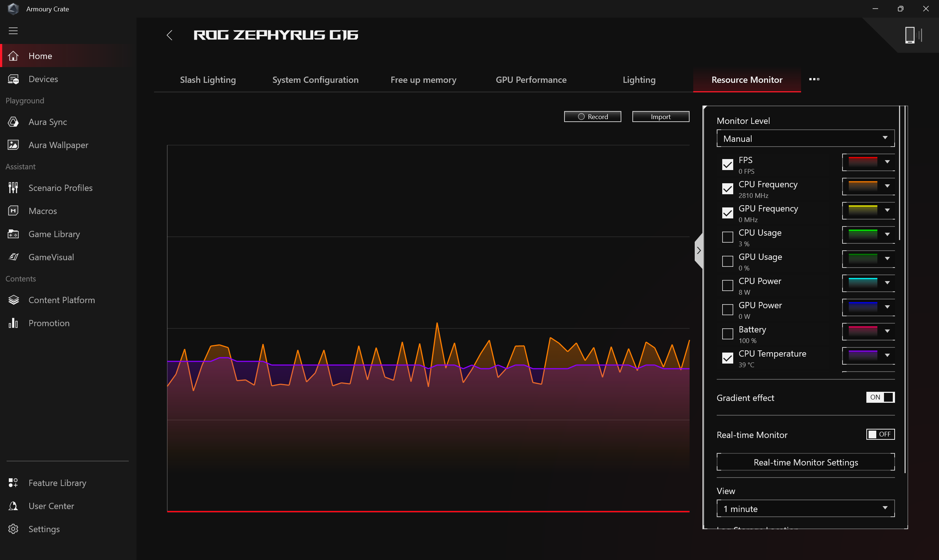This screenshot has height=560, width=939.
Task: Open Real-time Monitor Settings
Action: (x=805, y=462)
